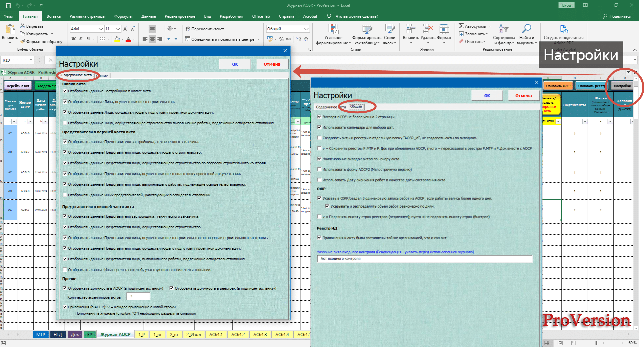Click the Wrap Text (Переносить текст) button
Image resolution: width=644 pixels, height=347 pixels.
tap(205, 29)
